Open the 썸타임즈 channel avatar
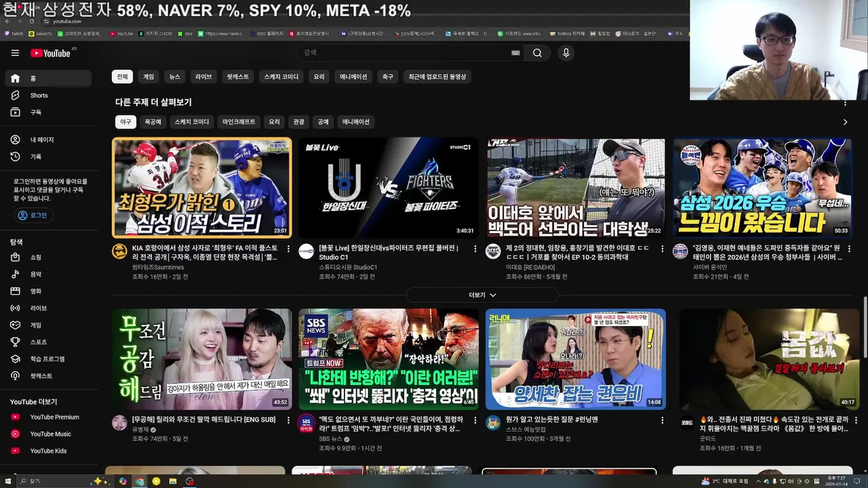Viewport: 868px width, 488px height. 119,251
